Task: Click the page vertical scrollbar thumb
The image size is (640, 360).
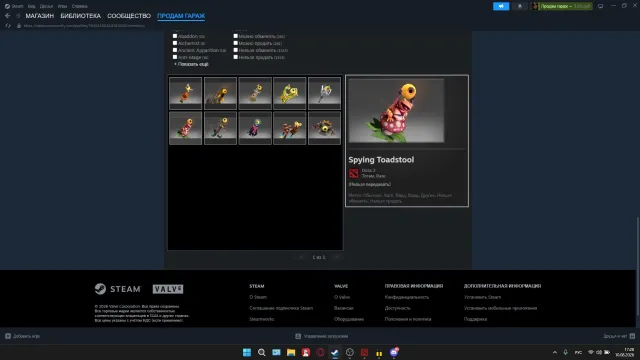Action: click(x=638, y=266)
